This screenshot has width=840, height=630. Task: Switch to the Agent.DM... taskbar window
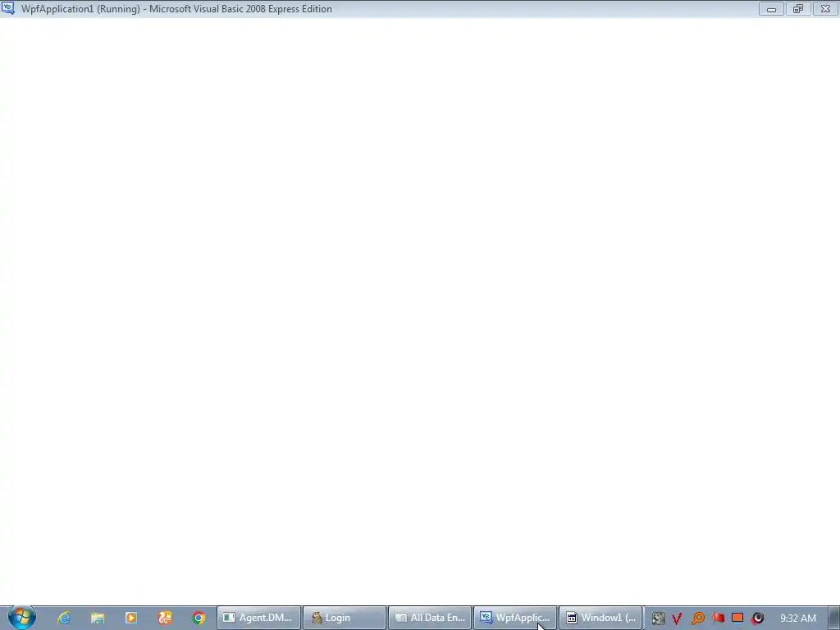coord(258,618)
